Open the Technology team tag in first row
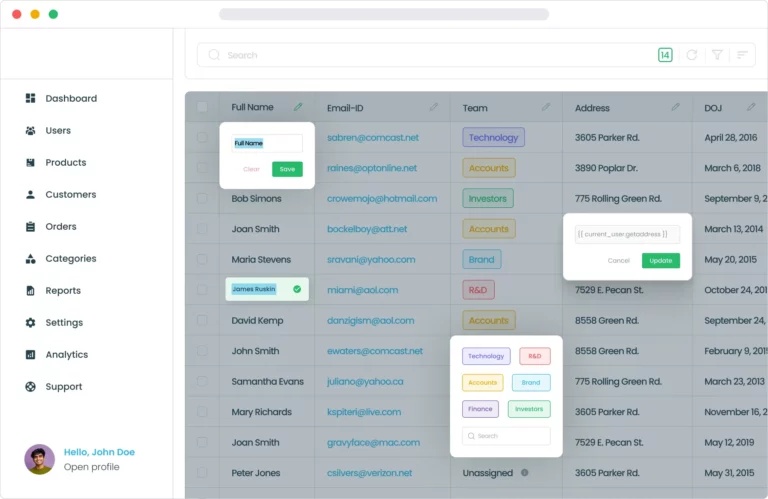The image size is (768, 499). click(493, 138)
